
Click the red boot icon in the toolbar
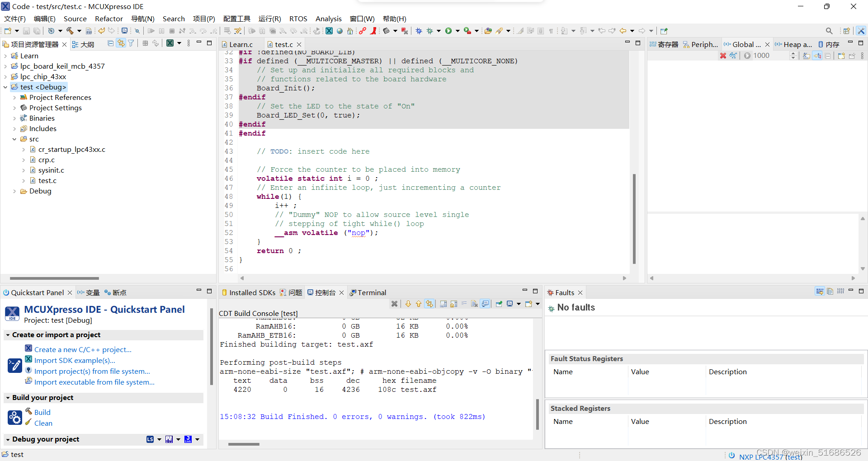point(373,31)
